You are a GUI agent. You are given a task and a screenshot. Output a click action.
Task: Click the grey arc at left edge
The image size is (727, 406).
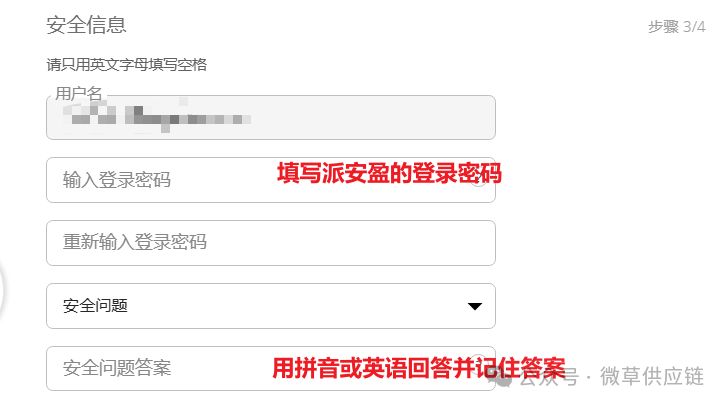coord(2,290)
